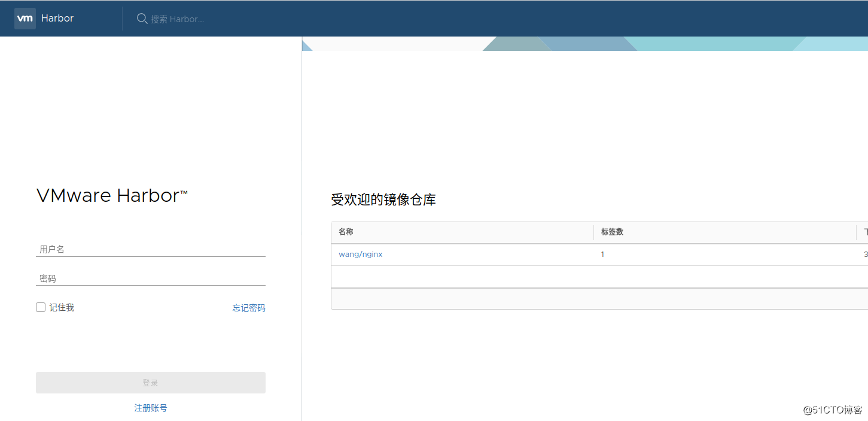Open the wang/nginx repository link
Image resolution: width=868 pixels, height=421 pixels.
(361, 255)
